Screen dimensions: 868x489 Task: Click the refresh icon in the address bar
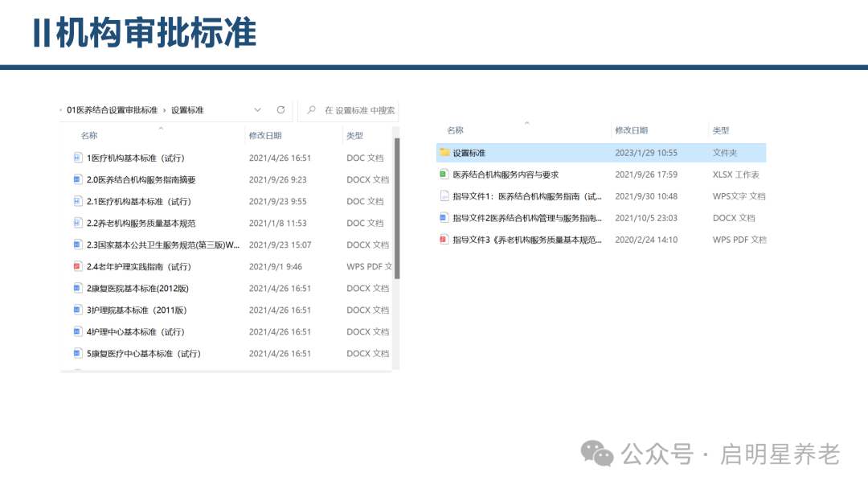(280, 109)
